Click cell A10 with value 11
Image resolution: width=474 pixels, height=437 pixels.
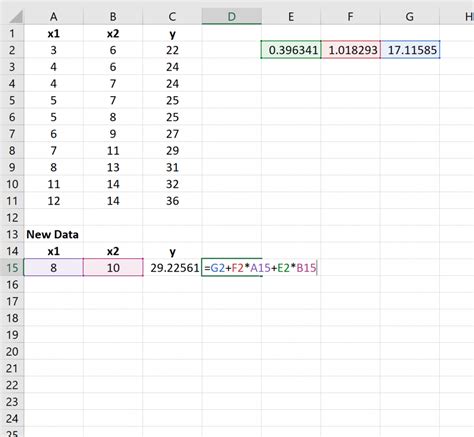click(54, 184)
